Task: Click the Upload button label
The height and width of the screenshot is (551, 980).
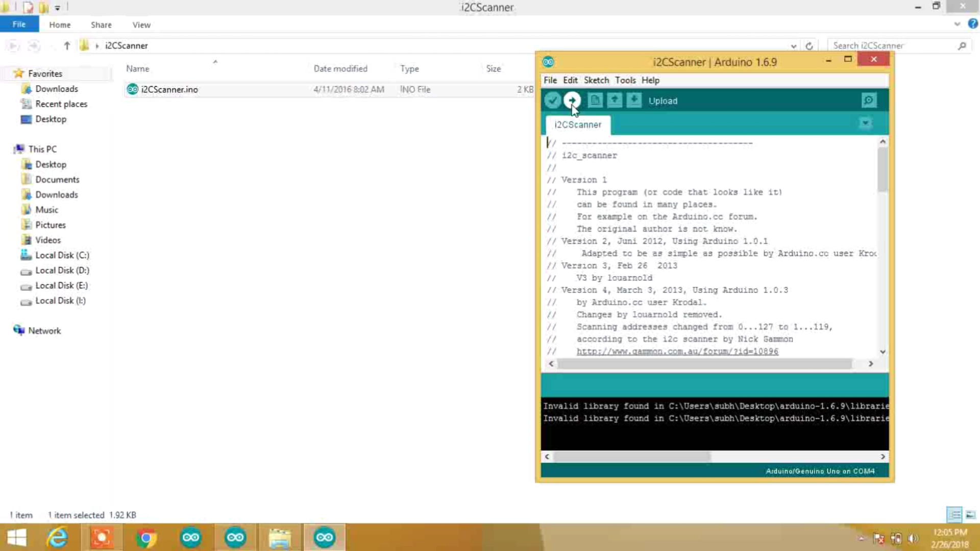Action: point(663,99)
